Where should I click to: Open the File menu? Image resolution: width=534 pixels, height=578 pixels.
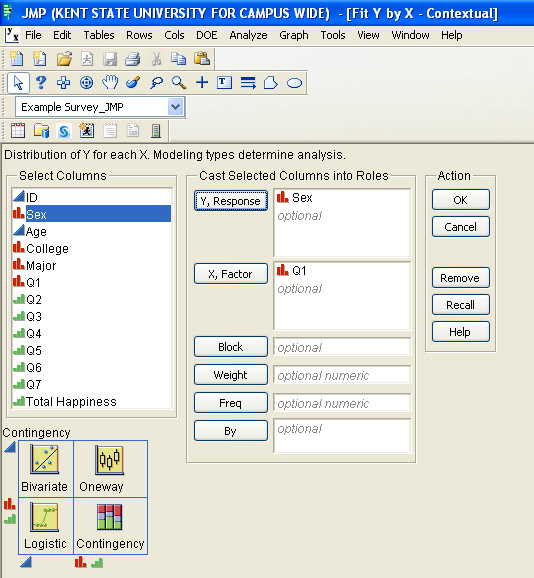[33, 35]
